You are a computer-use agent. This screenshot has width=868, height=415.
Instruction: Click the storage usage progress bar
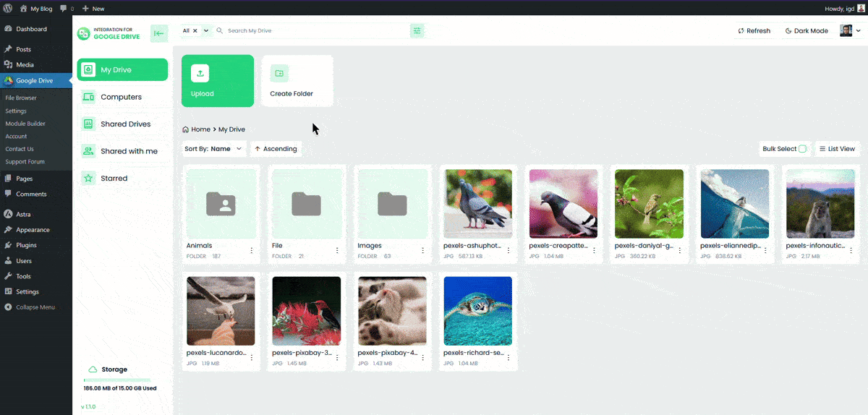click(117, 380)
